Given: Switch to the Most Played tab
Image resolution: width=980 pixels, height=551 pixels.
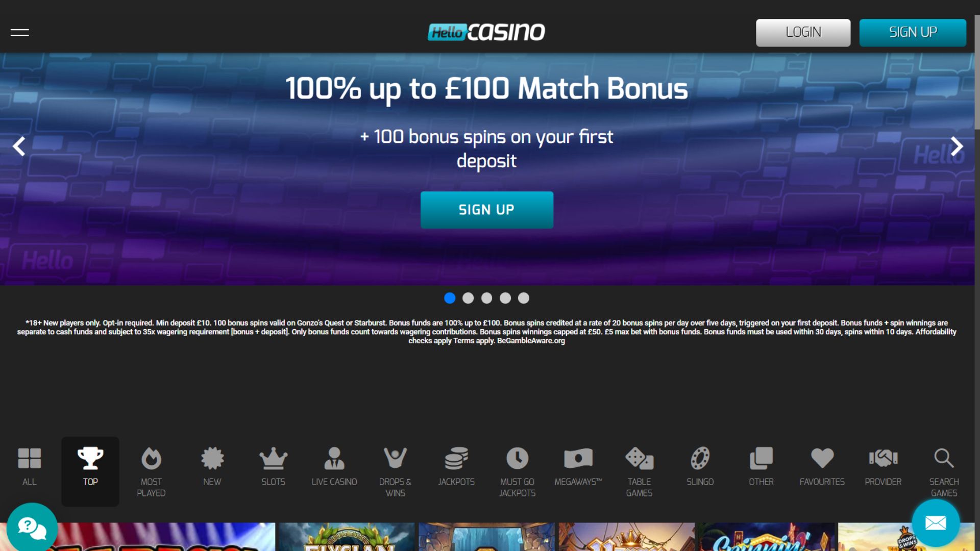Looking at the screenshot, I should [151, 471].
